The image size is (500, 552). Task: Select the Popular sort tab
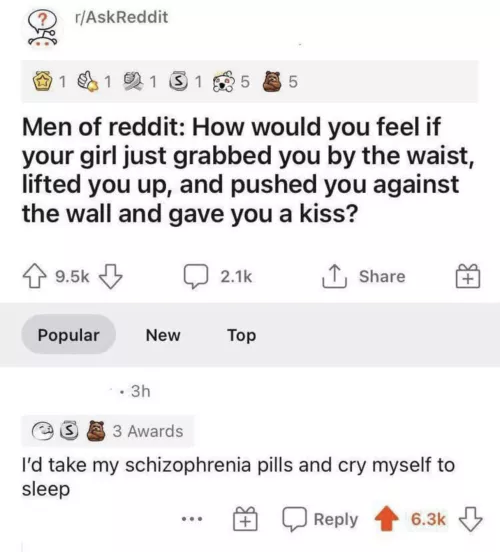point(68,334)
